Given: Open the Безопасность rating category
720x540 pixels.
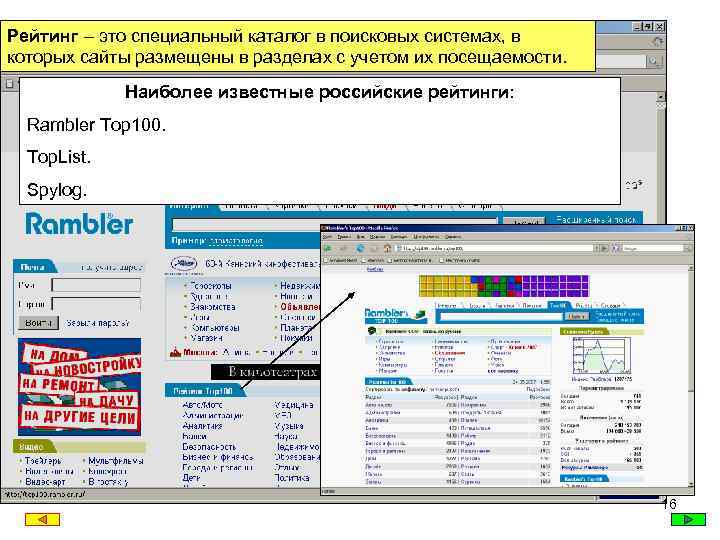Looking at the screenshot, I should [x=209, y=446].
